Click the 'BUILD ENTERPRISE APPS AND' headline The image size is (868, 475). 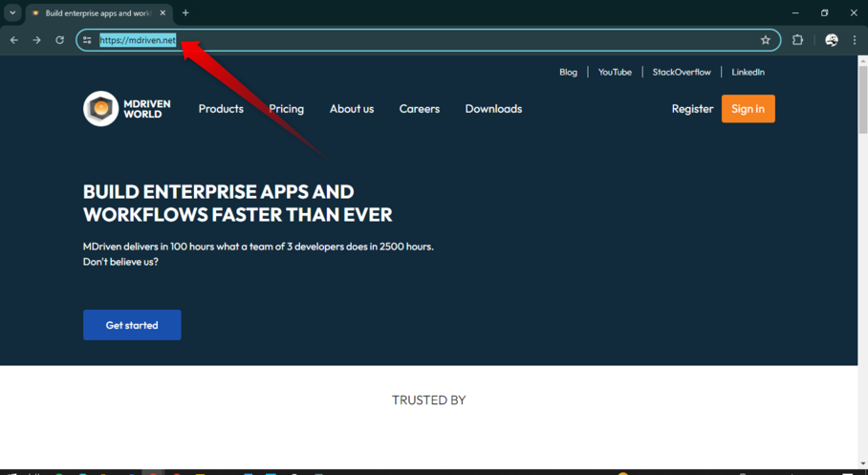point(219,191)
